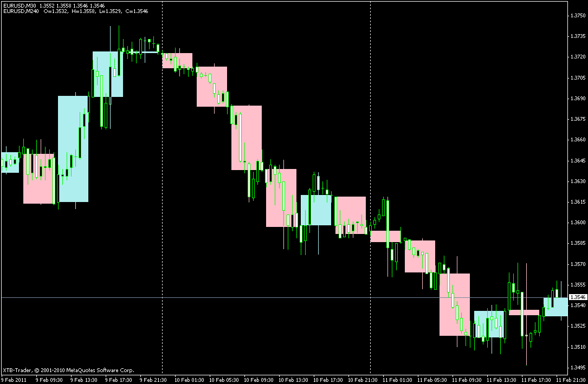Click the 11 Feb 21:30 time label
The width and height of the screenshot is (588, 384).
click(571, 380)
